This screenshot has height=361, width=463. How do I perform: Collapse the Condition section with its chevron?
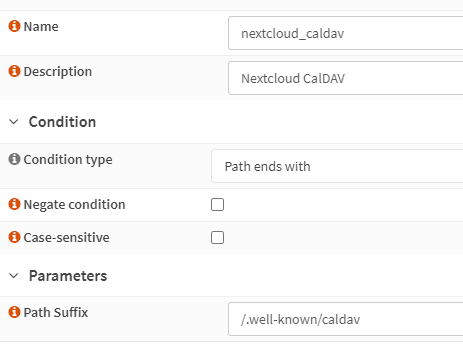[x=14, y=122]
